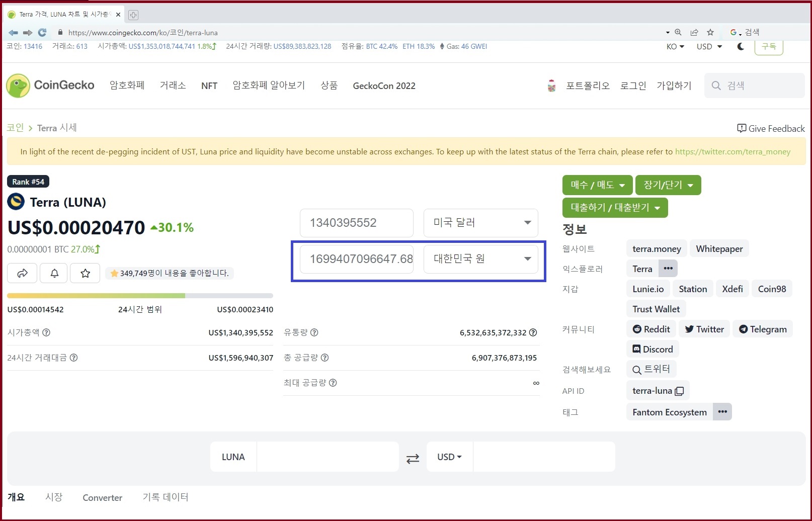Toggle dark mode moon icon
The width and height of the screenshot is (812, 521).
pos(741,46)
